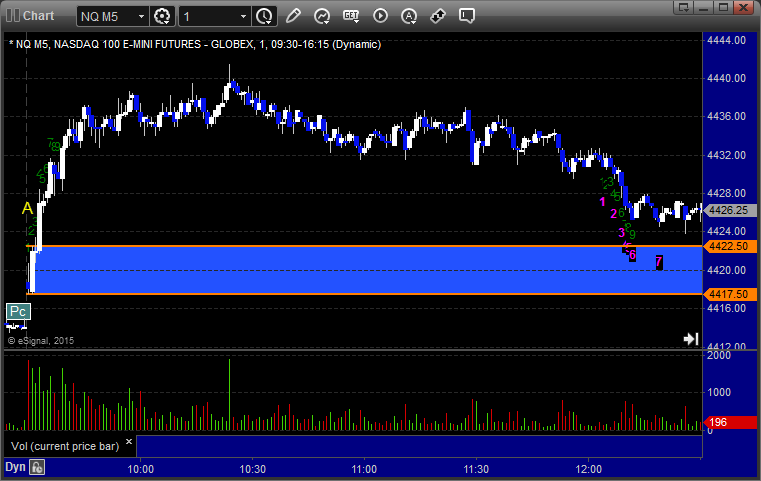Click the 4422.50 orange price label
Screen dimensions: 761x481
pos(729,246)
